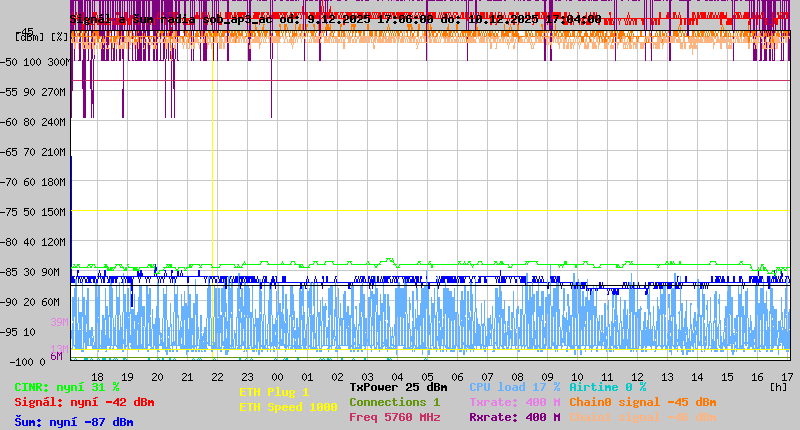Click the -100 0 axis label
The height and width of the screenshot is (430, 800).
pos(28,362)
